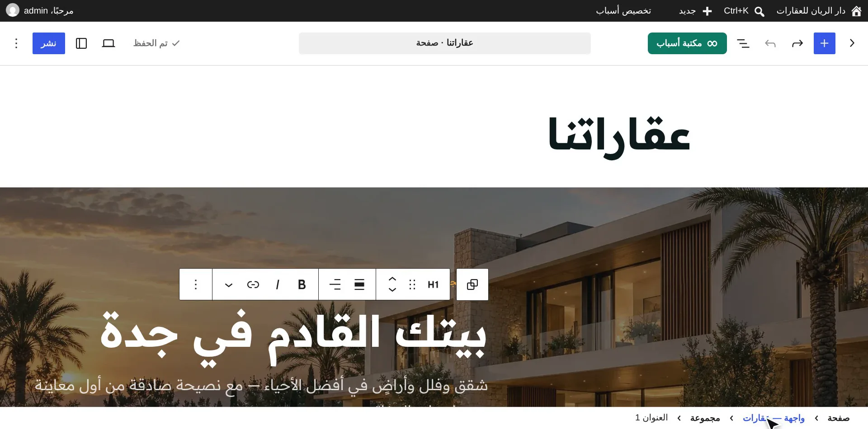Open the block inserter plus button
This screenshot has width=868, height=429.
pos(824,43)
